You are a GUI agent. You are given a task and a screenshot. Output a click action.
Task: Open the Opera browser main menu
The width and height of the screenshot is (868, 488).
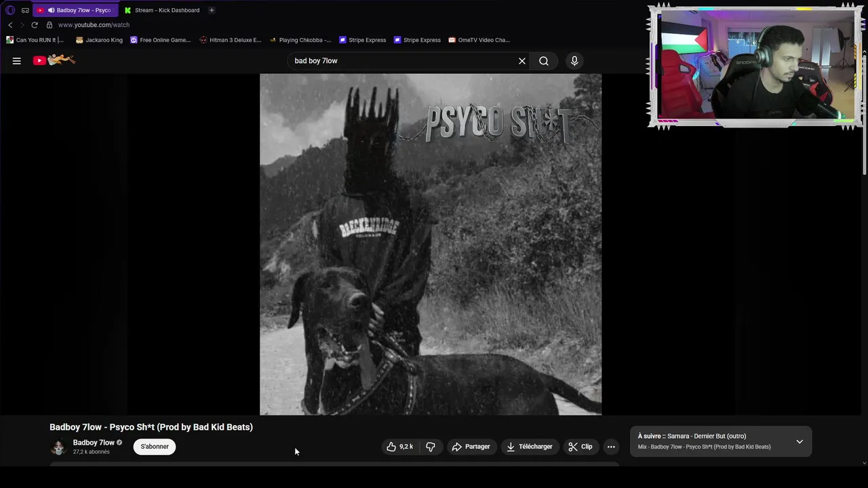tap(10, 10)
